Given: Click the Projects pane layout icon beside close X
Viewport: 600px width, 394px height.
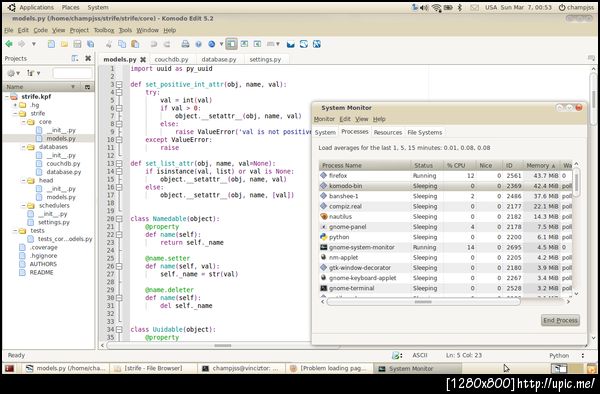Looking at the screenshot, I should [x=75, y=59].
